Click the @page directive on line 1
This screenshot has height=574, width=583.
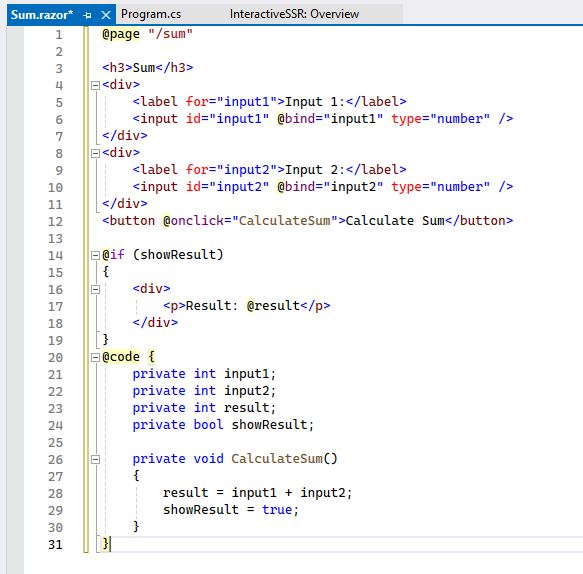(x=121, y=34)
